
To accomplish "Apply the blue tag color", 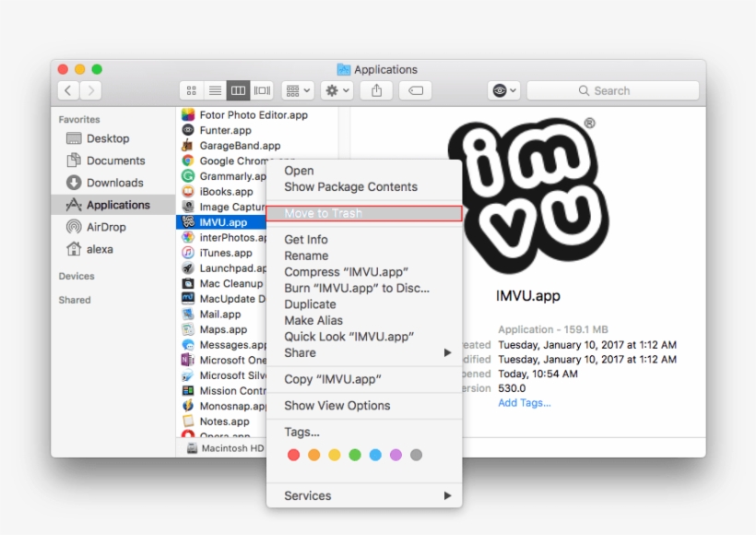I will pos(375,455).
